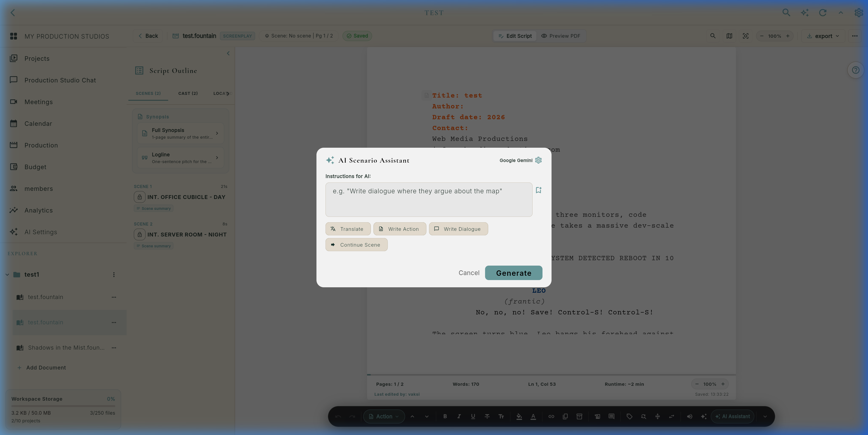Open test1 folder options menu
The image size is (868, 435).
tap(114, 275)
